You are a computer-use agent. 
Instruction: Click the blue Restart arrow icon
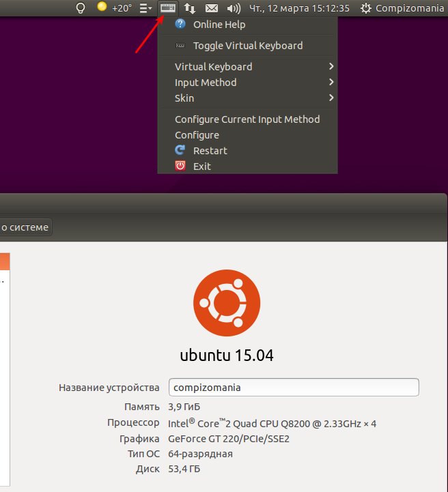coord(180,150)
